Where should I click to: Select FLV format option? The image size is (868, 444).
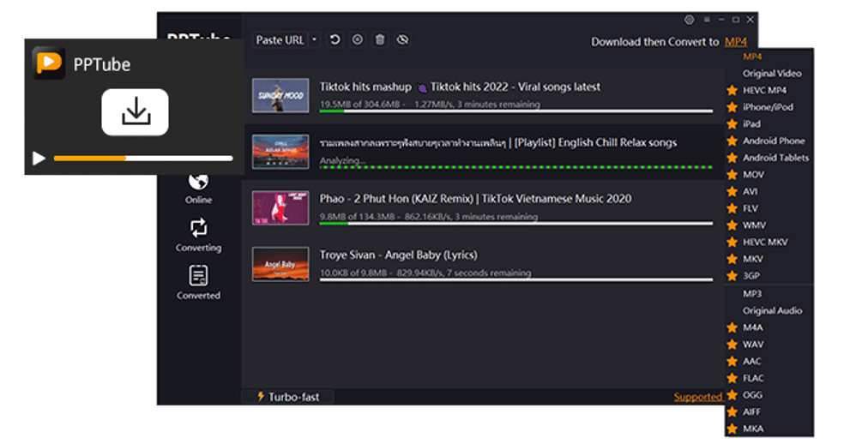(x=750, y=208)
